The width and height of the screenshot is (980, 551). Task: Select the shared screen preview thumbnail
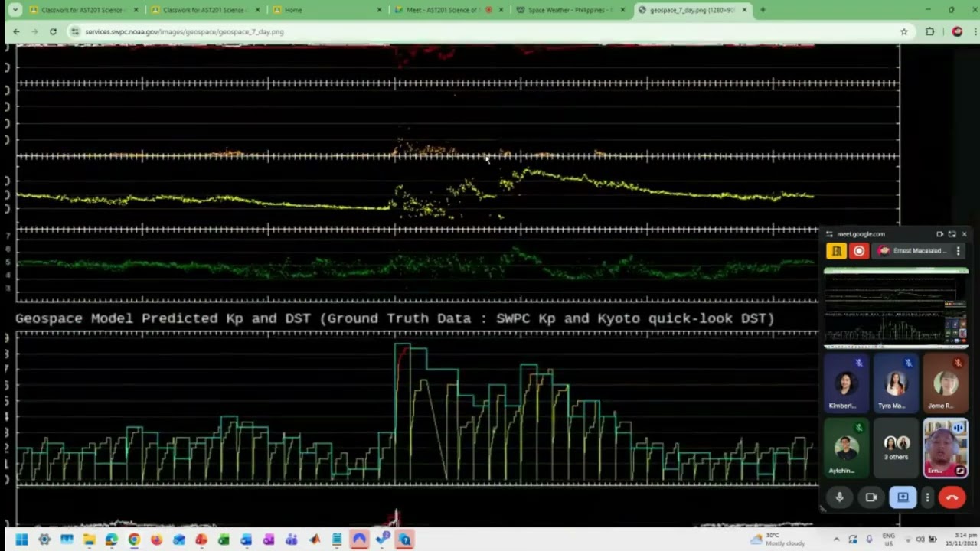(896, 308)
